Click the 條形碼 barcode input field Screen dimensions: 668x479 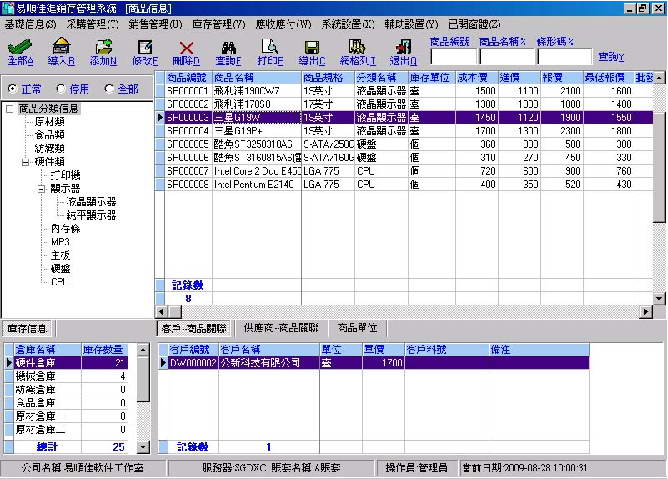point(565,57)
